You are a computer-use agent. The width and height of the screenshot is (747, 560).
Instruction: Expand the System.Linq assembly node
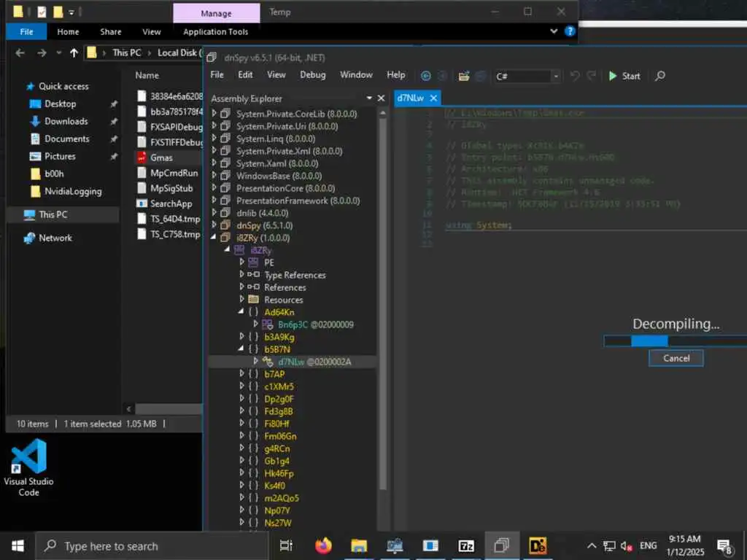[x=214, y=138]
